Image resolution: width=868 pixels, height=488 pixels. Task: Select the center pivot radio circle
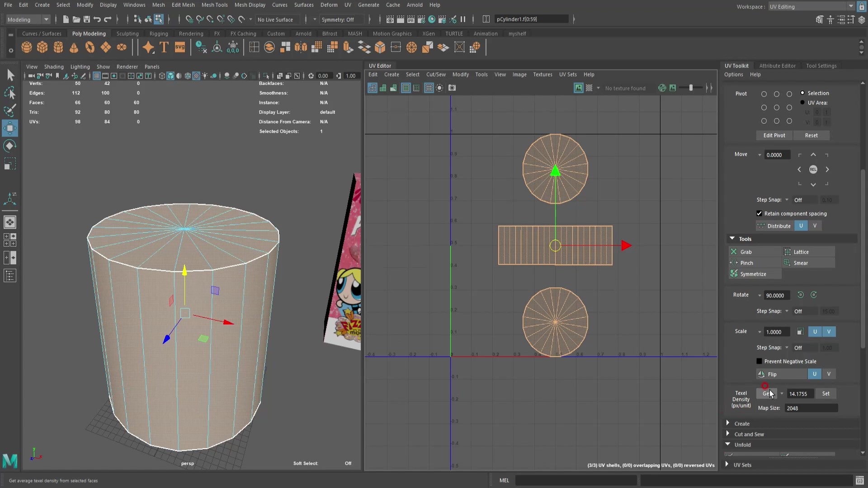(777, 108)
